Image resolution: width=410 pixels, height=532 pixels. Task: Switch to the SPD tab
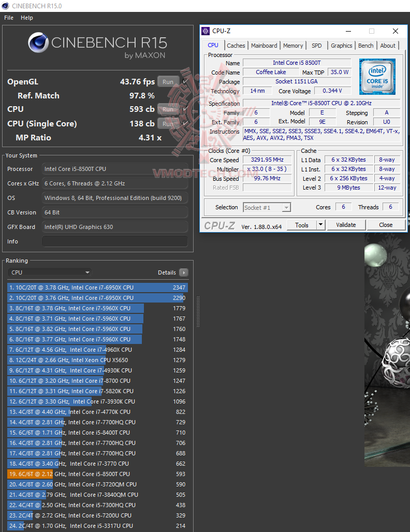[317, 46]
